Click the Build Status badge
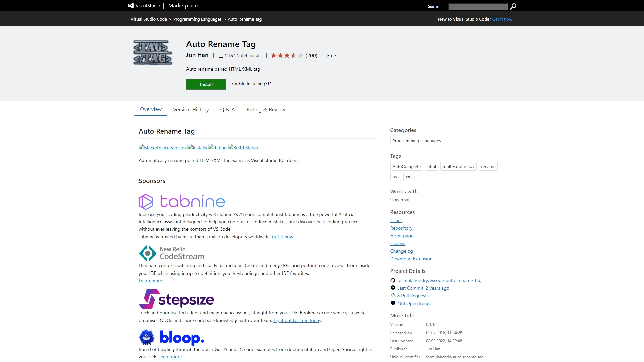Viewport: 644px width, 362px height. [243, 148]
